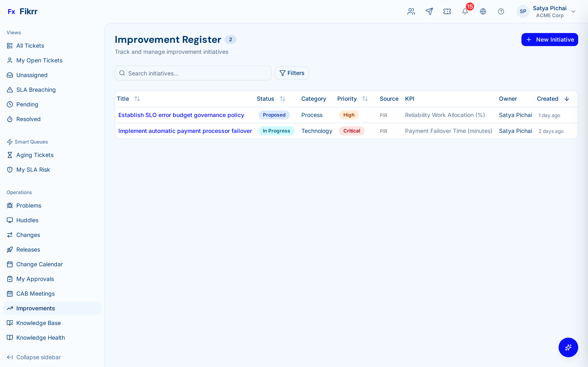Click into the Search initiatives field

pyautogui.click(x=193, y=73)
